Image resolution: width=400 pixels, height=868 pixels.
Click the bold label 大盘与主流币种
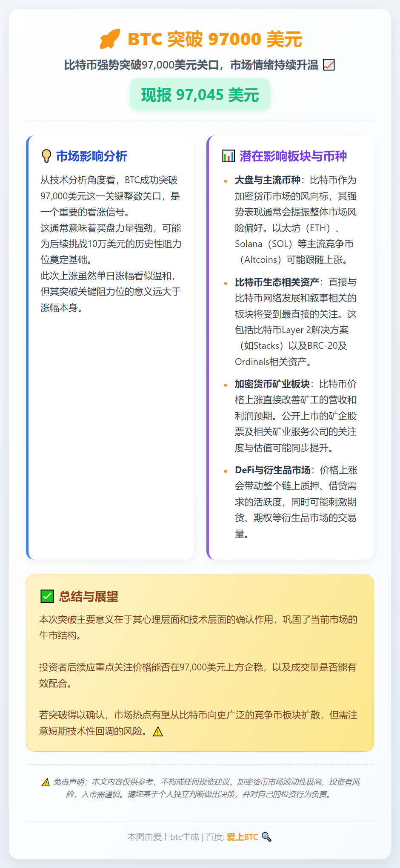[268, 180]
